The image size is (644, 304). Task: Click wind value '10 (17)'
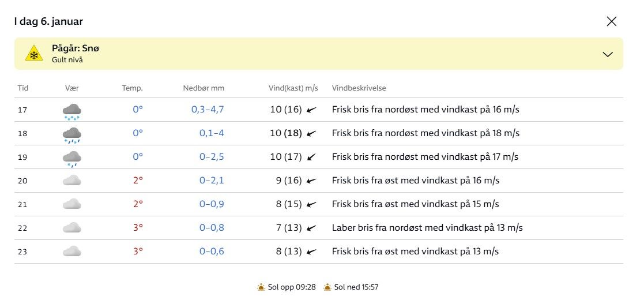tap(286, 157)
